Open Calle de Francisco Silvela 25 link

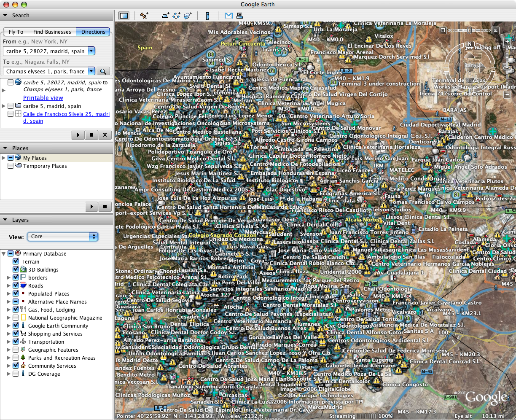[67, 118]
